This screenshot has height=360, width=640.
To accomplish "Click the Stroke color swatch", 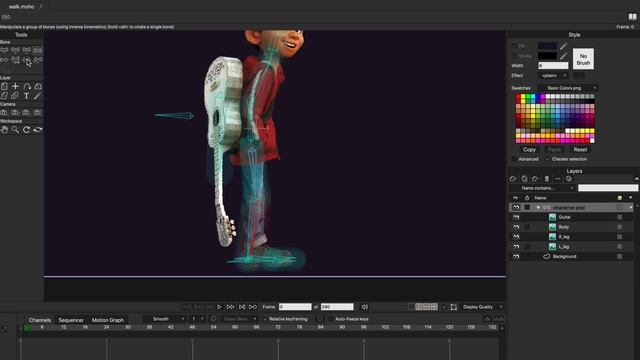I will [547, 56].
